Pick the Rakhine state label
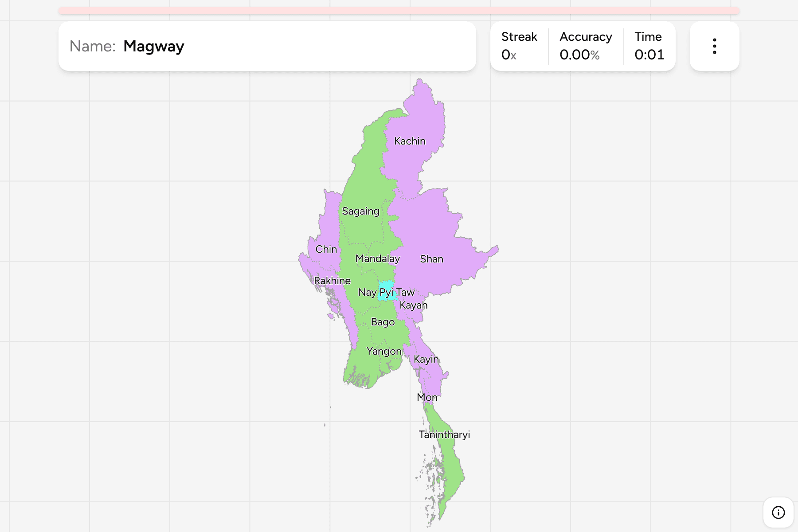The width and height of the screenshot is (798, 532). pos(332,281)
